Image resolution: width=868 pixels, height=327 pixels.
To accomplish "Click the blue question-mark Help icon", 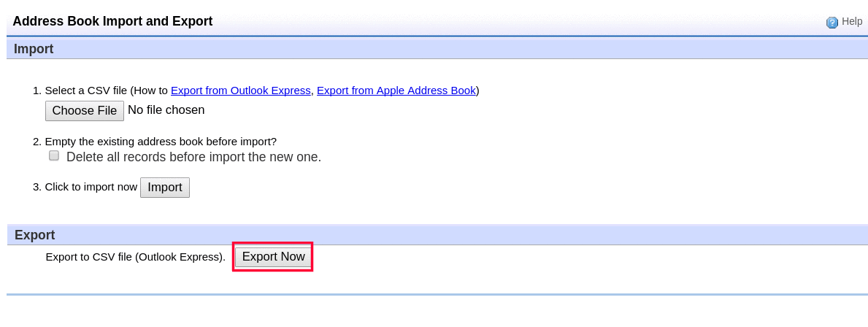I will (x=832, y=23).
